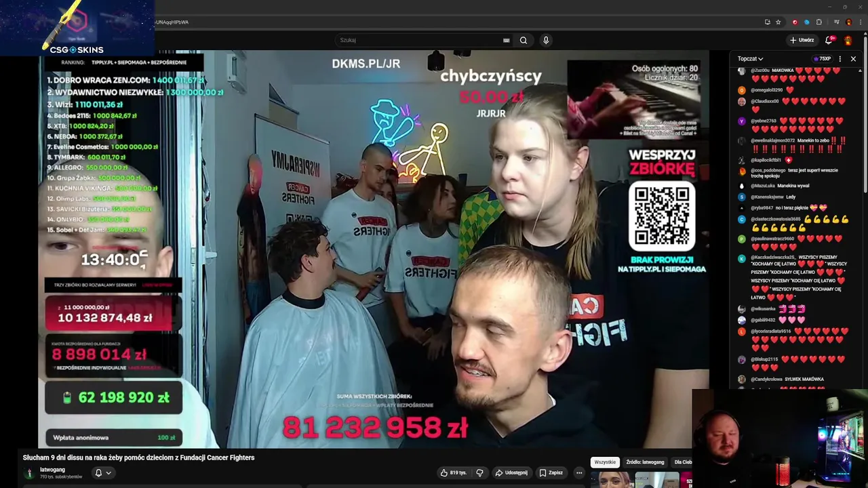The width and height of the screenshot is (868, 488).
Task: Open the chat three-dot options menu
Action: pos(840,59)
